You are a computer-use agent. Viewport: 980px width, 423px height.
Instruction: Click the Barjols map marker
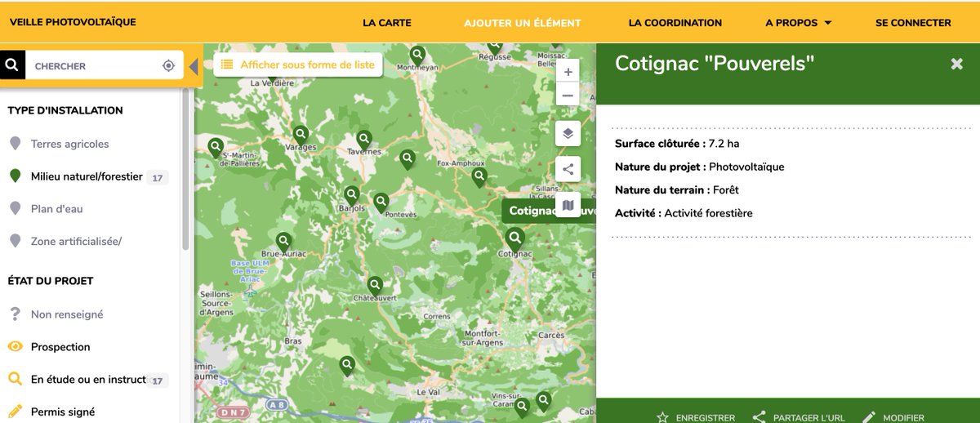(351, 196)
